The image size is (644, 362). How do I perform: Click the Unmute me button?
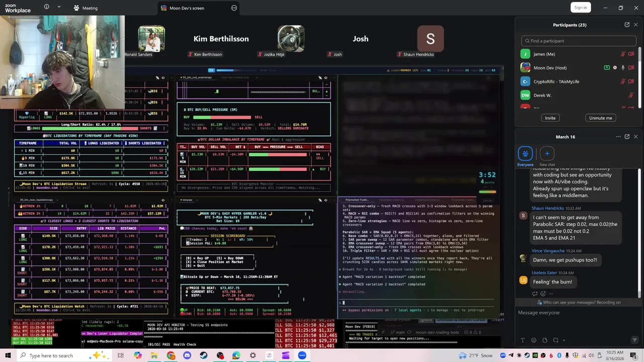tap(601, 118)
